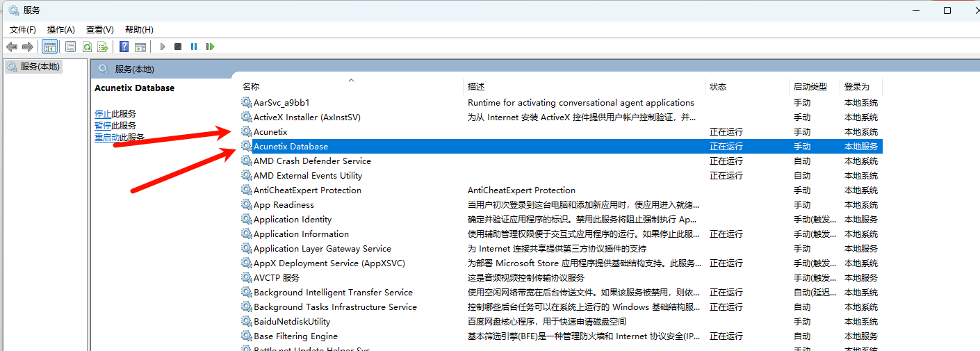This screenshot has width=980, height=351.
Task: Sort services by the 名称 column header
Action: pos(251,87)
